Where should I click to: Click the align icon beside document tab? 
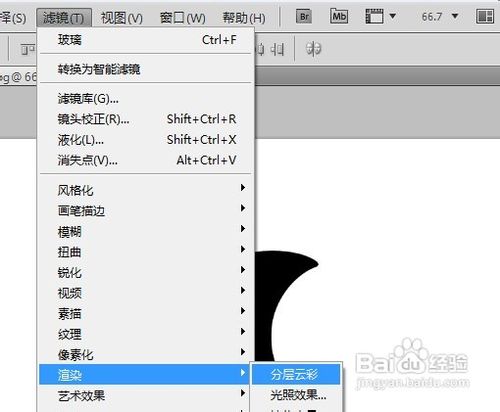point(28,50)
